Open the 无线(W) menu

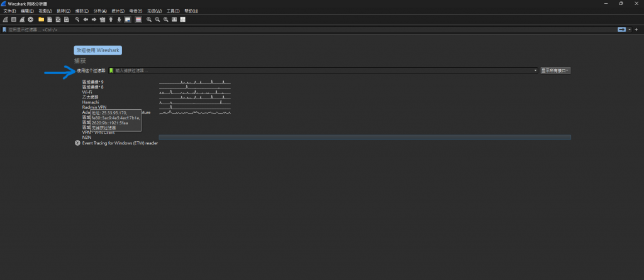tap(154, 11)
